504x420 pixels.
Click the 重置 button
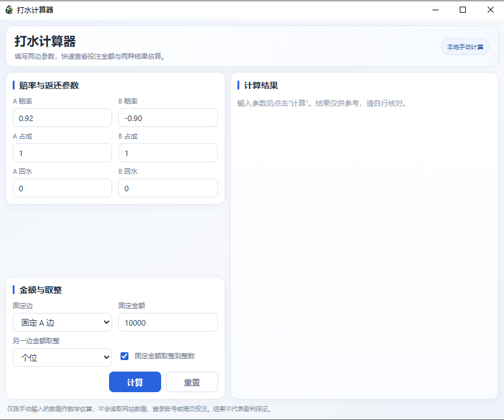point(192,382)
